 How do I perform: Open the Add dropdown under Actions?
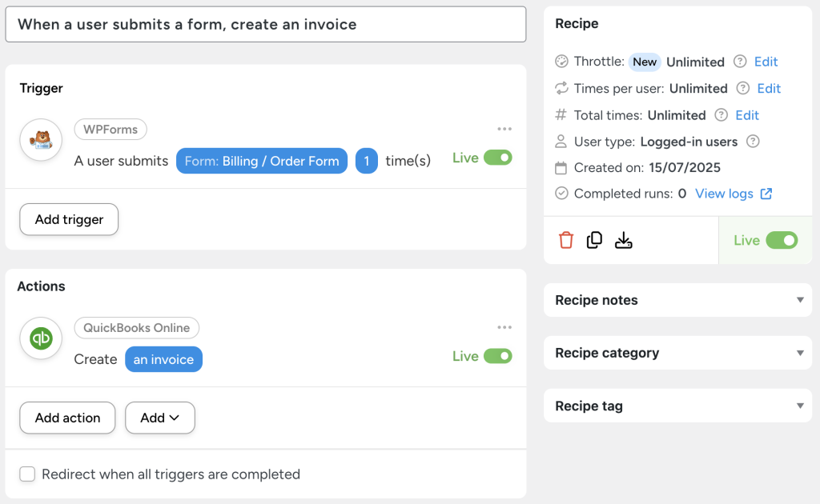point(159,418)
